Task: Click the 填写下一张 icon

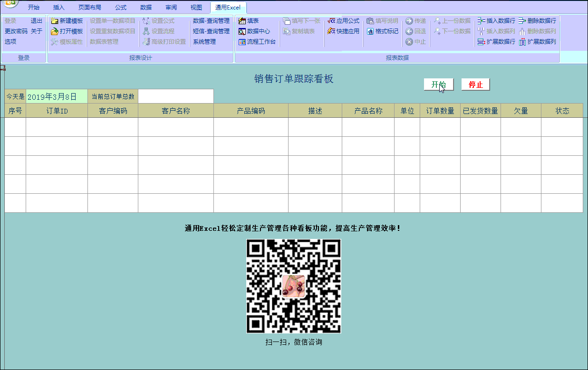Action: [x=287, y=21]
